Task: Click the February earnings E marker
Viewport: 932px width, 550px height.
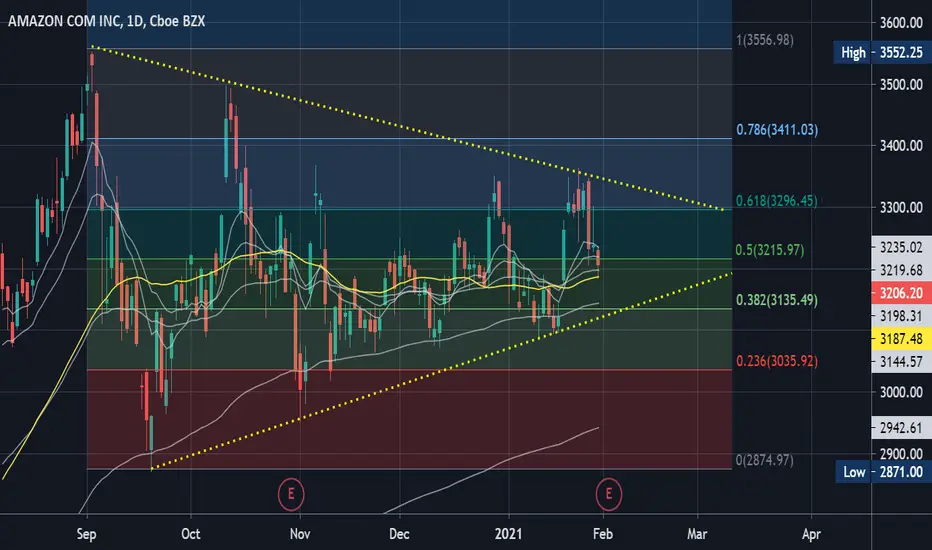Action: coord(609,494)
